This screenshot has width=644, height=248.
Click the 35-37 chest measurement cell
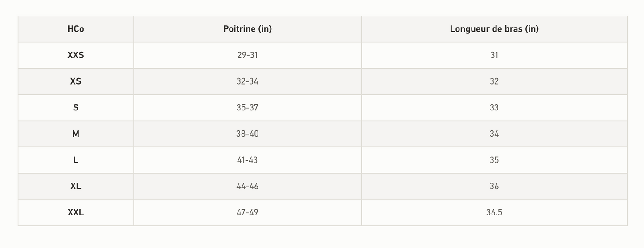(247, 108)
